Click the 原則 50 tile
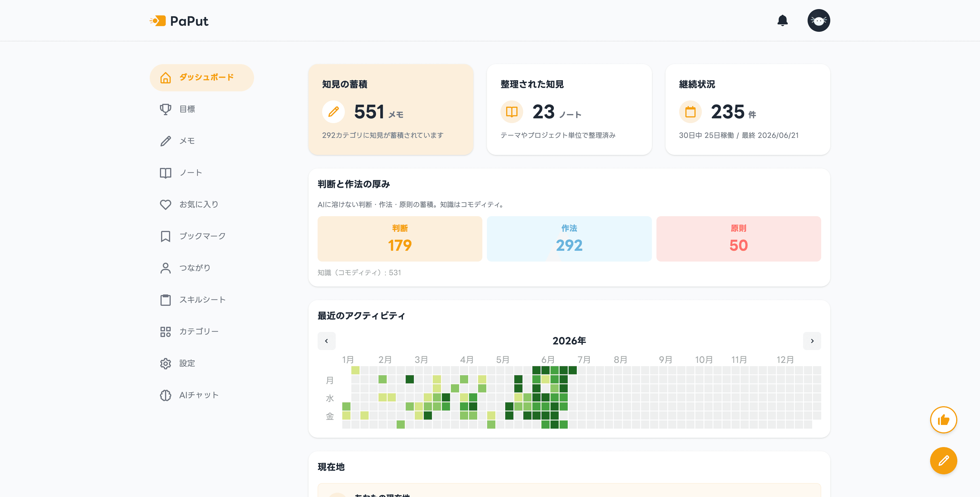 (x=738, y=239)
